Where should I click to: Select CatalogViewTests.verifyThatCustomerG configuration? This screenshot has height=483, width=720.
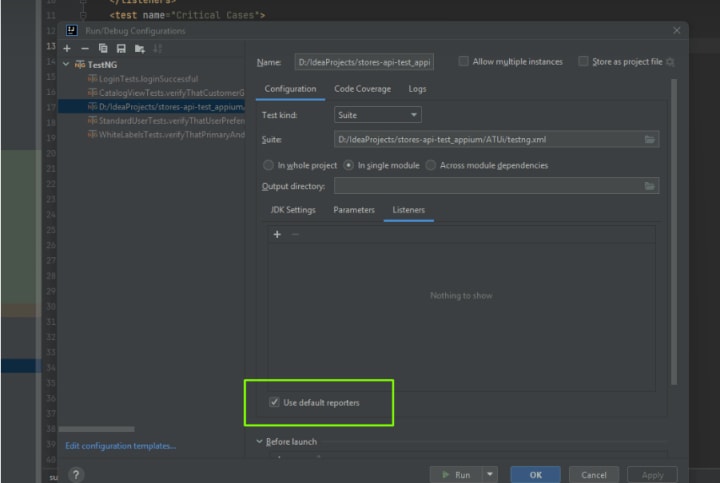(x=166, y=93)
